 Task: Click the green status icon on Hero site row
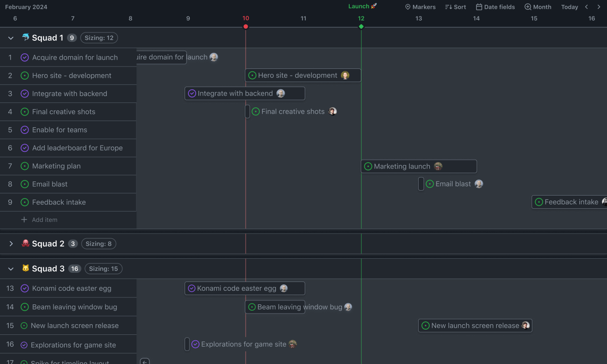pyautogui.click(x=25, y=75)
